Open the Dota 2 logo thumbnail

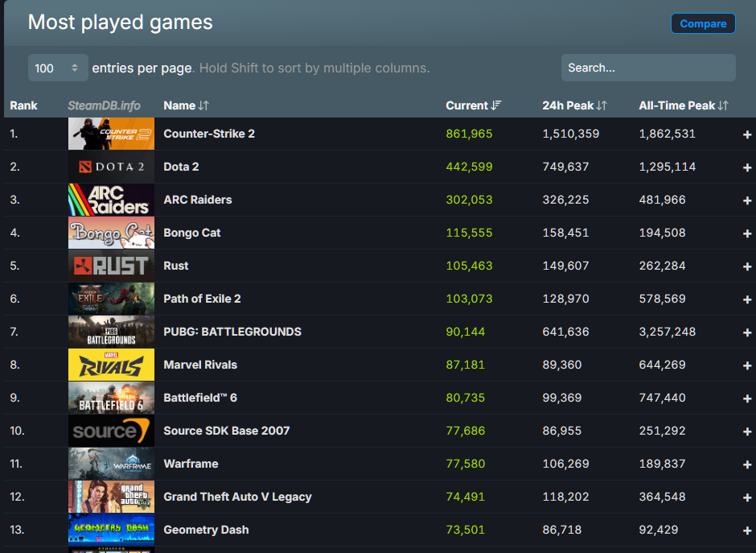(111, 167)
